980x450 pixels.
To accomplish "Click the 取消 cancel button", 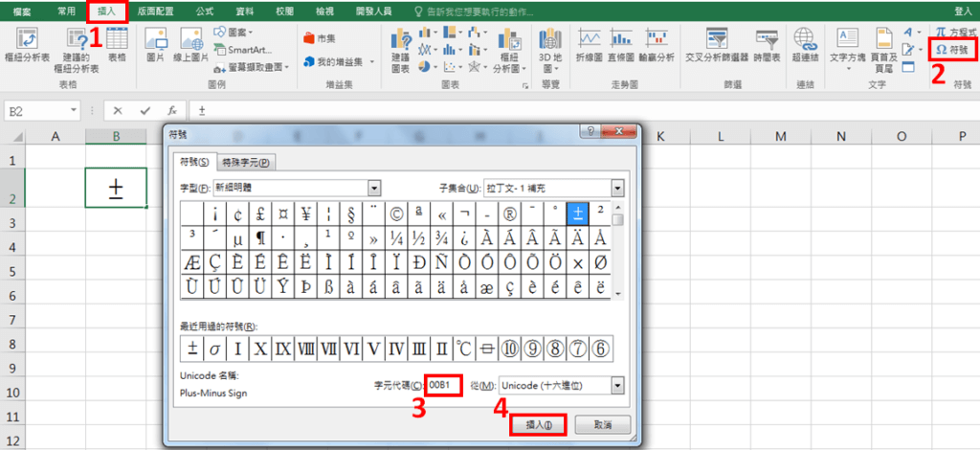I will 600,423.
